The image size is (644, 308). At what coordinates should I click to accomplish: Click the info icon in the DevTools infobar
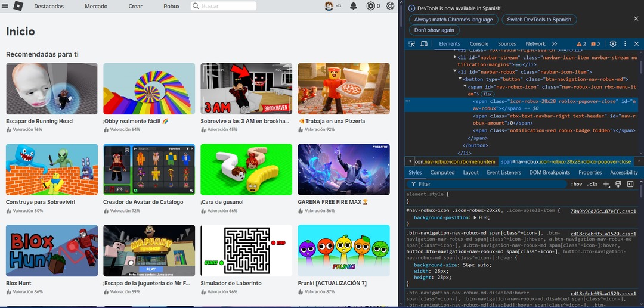coord(412,8)
